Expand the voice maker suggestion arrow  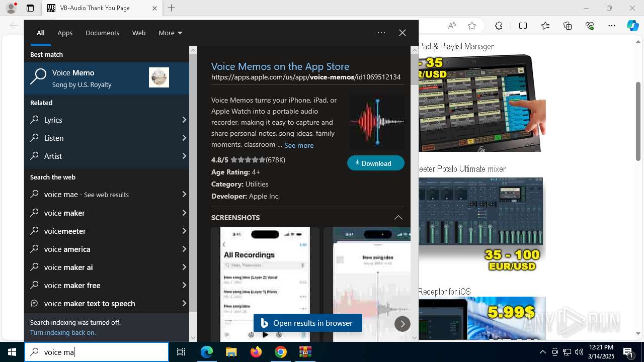click(x=184, y=213)
